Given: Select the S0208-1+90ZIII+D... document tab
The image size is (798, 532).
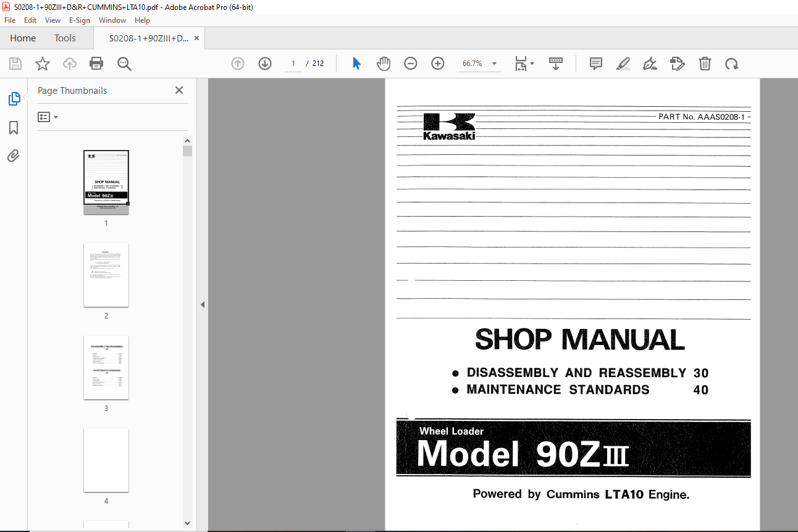Looking at the screenshot, I should (149, 38).
